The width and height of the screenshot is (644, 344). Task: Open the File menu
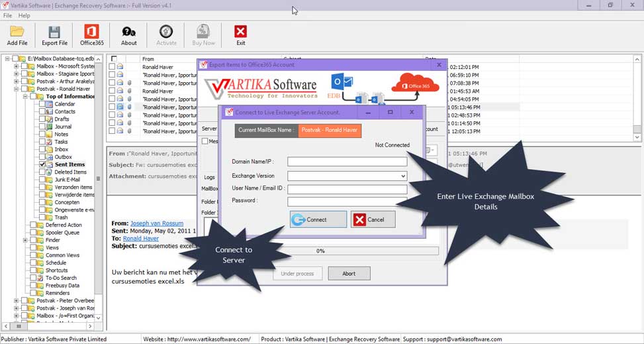(x=7, y=16)
